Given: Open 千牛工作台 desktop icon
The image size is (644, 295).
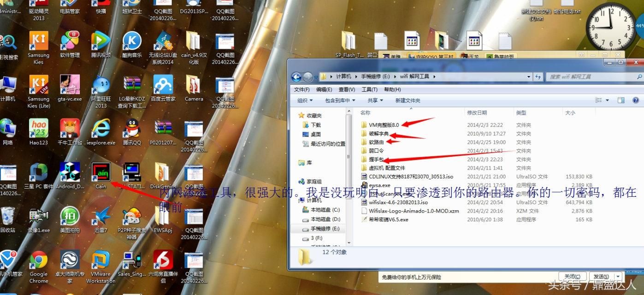Looking at the screenshot, I should tap(70, 132).
